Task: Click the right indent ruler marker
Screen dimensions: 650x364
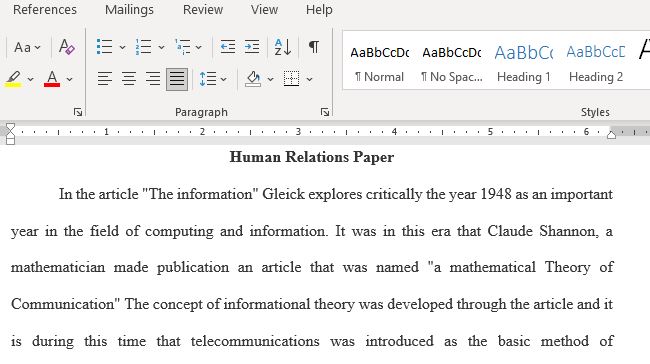Action: pyautogui.click(x=611, y=134)
